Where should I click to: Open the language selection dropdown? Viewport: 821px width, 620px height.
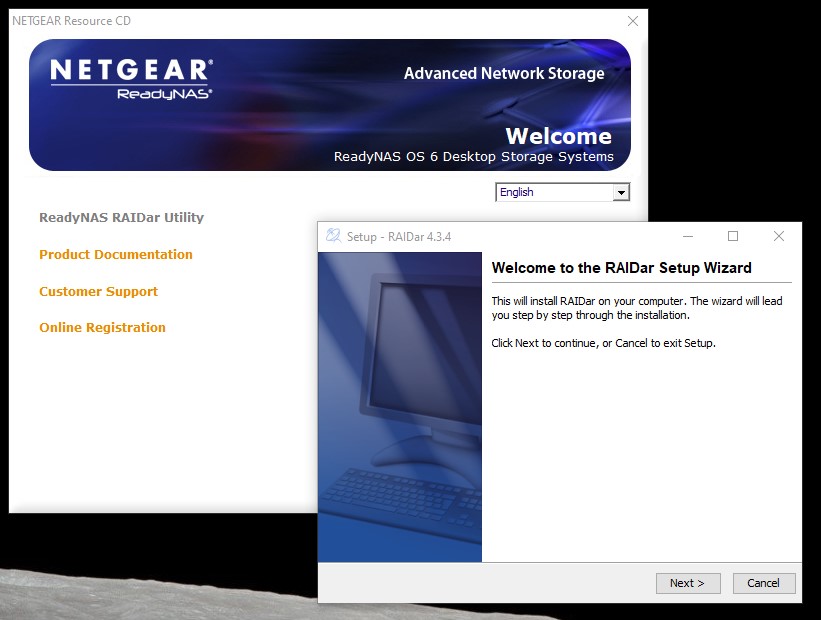point(562,192)
